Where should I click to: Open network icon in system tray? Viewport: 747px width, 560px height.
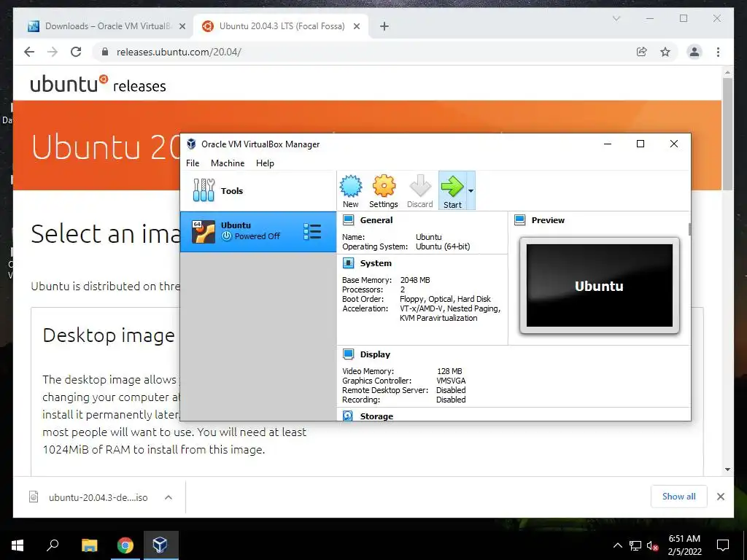pyautogui.click(x=635, y=545)
